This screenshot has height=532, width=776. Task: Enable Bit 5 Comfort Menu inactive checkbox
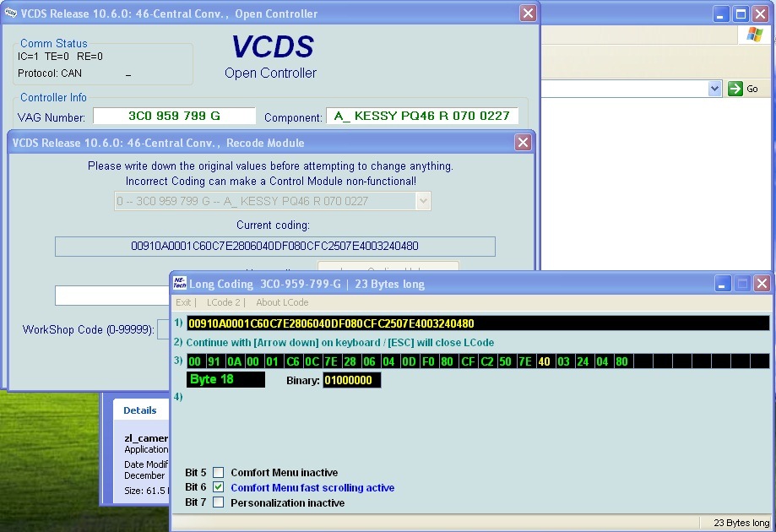(x=218, y=473)
